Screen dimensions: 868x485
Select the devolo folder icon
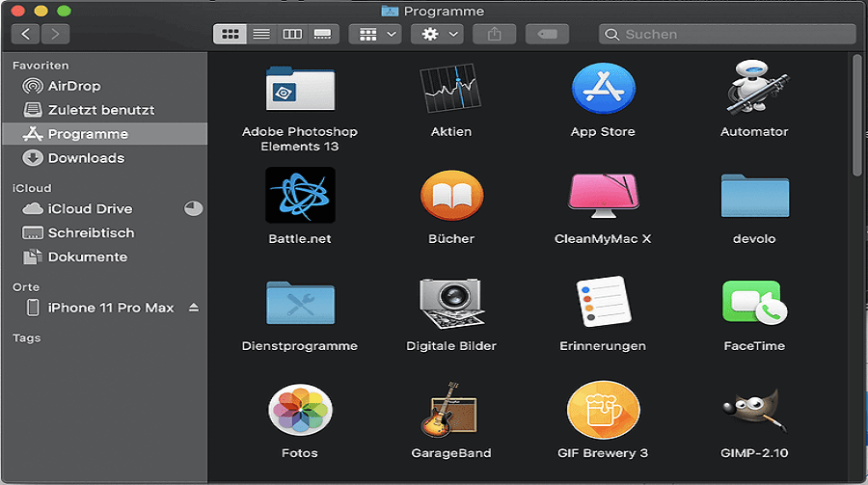tap(755, 196)
